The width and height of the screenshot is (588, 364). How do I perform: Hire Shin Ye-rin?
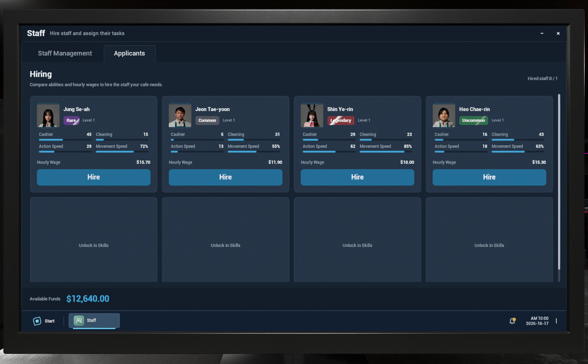[357, 177]
